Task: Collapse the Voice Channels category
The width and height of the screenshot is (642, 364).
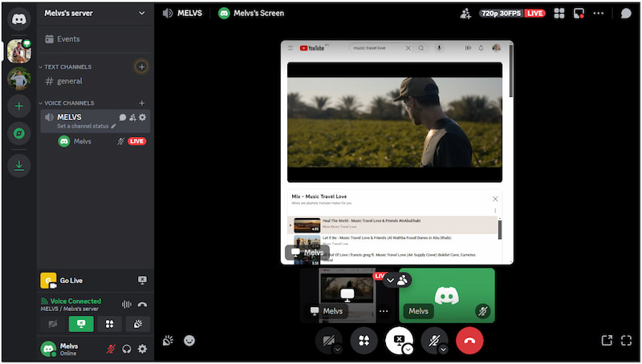Action: tap(68, 103)
